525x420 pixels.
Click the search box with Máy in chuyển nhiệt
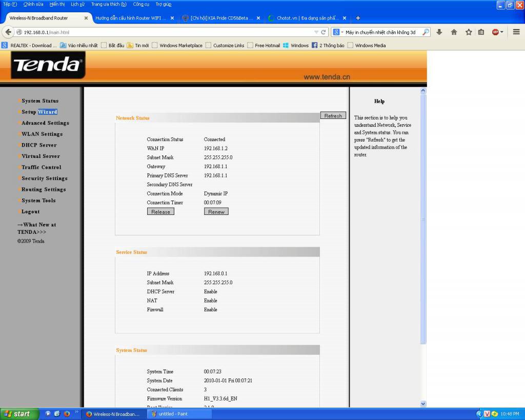382,32
